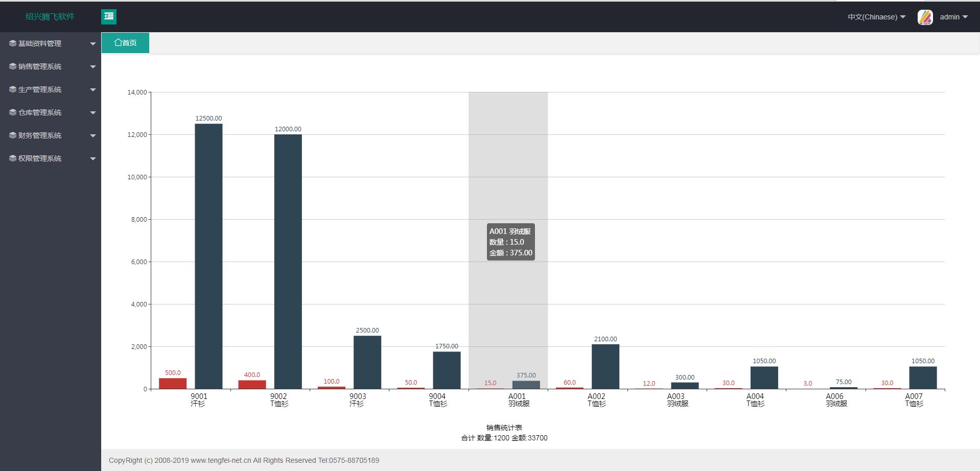The width and height of the screenshot is (980, 471).
Task: Open the 基础资料管理 sidebar menu
Action: point(51,43)
